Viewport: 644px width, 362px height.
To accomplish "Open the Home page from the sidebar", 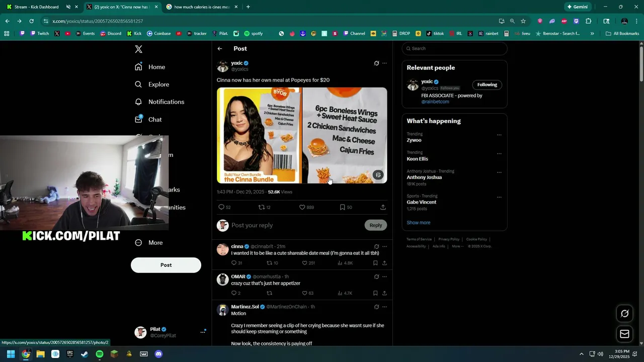I will [x=150, y=67].
